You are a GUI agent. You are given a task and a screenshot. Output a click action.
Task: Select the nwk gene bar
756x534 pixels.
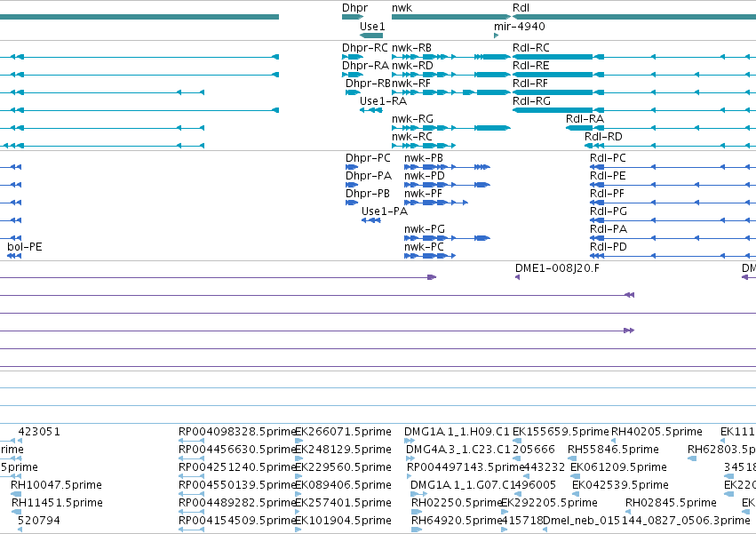[450, 17]
